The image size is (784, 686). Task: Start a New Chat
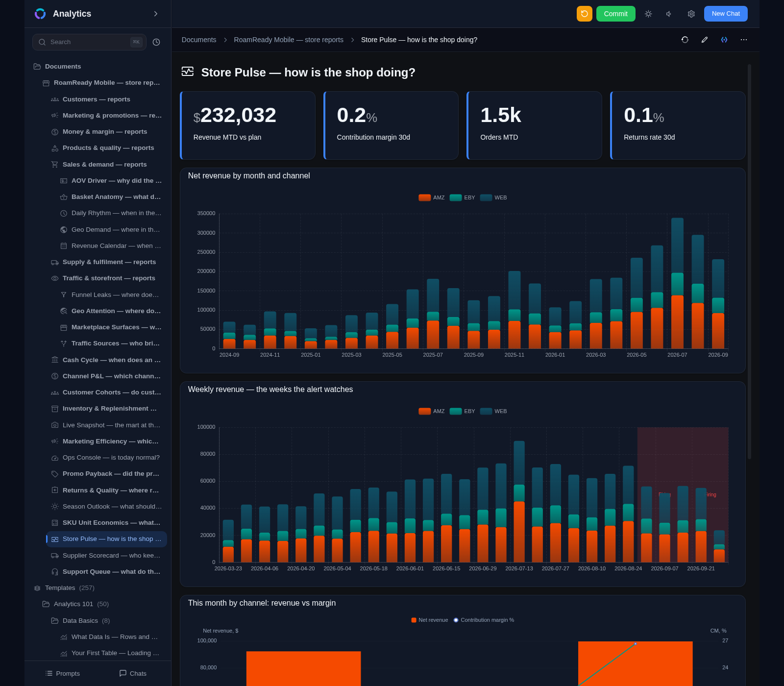726,14
